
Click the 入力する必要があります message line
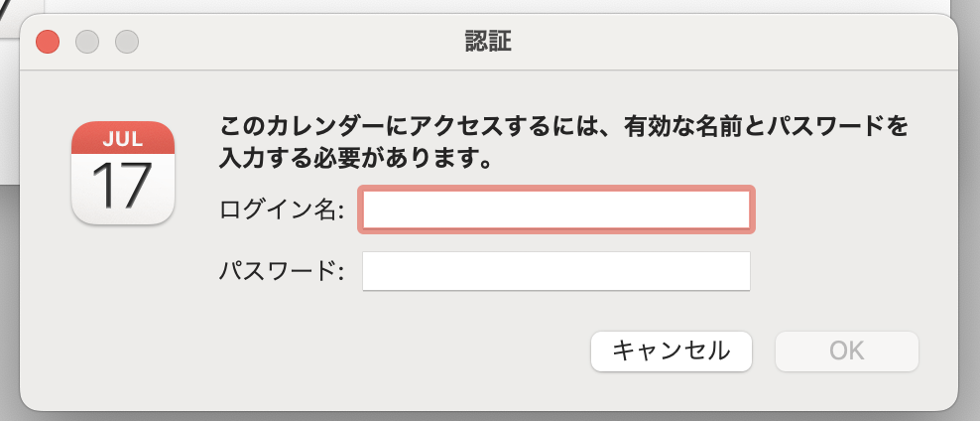[x=354, y=159]
